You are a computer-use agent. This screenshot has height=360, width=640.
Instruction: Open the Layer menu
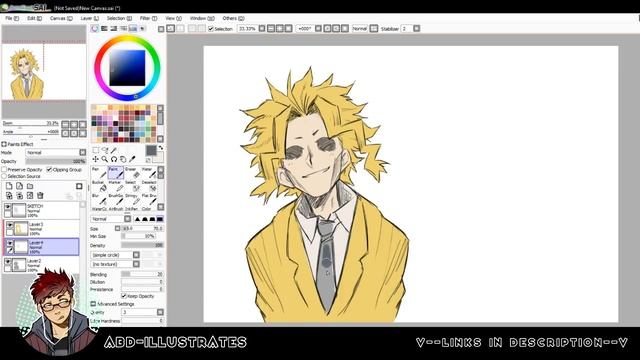(89, 18)
